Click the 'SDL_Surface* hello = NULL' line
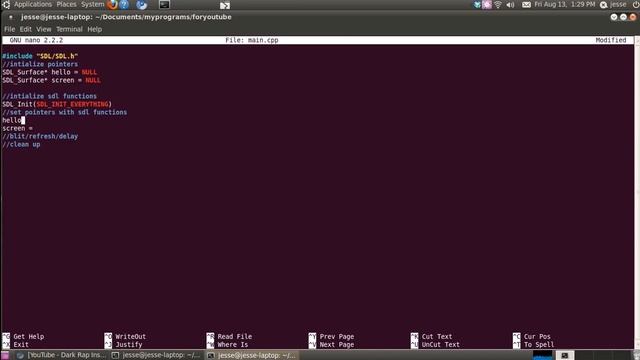This screenshot has height=360, width=640. tap(49, 72)
